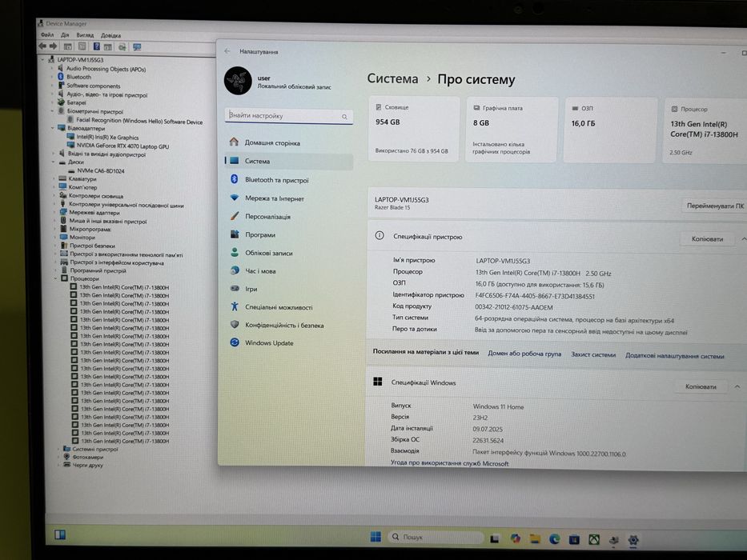
Task: Click the Система breadcrumb in page title
Action: pos(392,78)
